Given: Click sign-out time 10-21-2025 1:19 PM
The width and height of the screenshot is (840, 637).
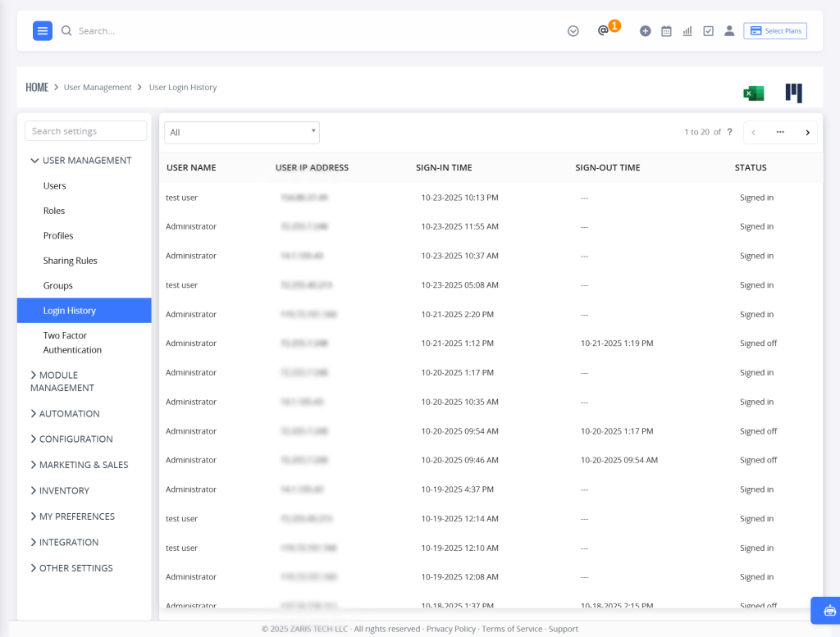Looking at the screenshot, I should click(x=617, y=344).
